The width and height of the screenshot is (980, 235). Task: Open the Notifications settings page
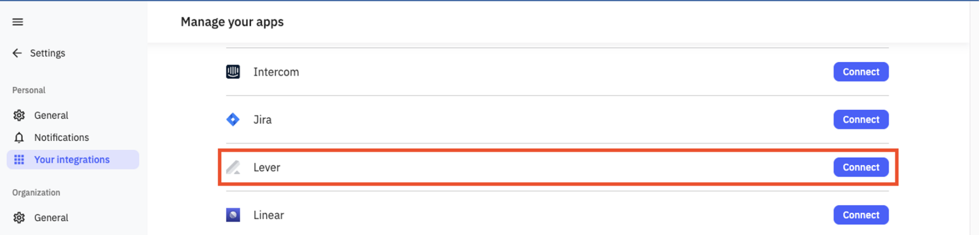click(x=61, y=137)
